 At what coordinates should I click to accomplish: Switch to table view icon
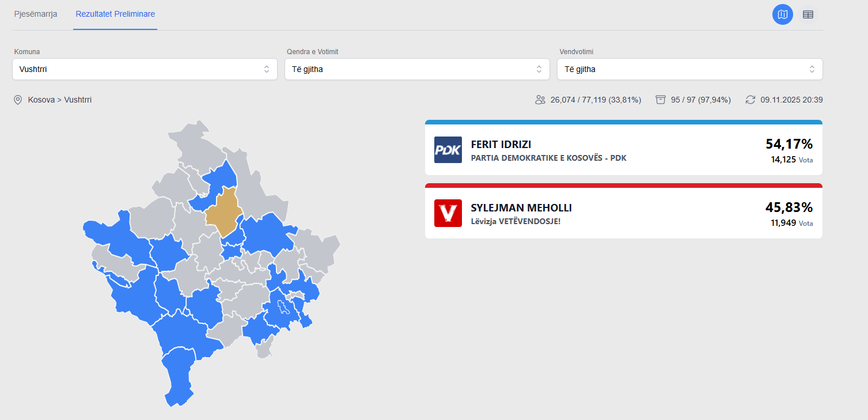[808, 14]
